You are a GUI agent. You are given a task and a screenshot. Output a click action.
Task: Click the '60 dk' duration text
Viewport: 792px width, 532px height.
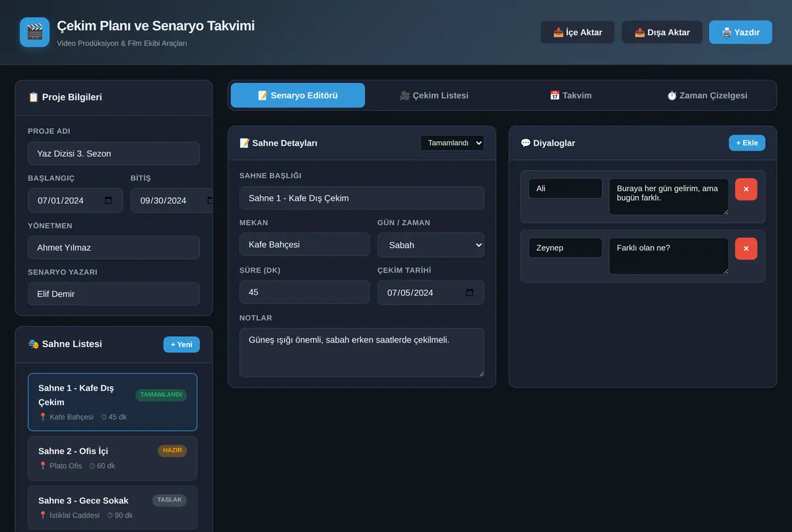(x=106, y=466)
